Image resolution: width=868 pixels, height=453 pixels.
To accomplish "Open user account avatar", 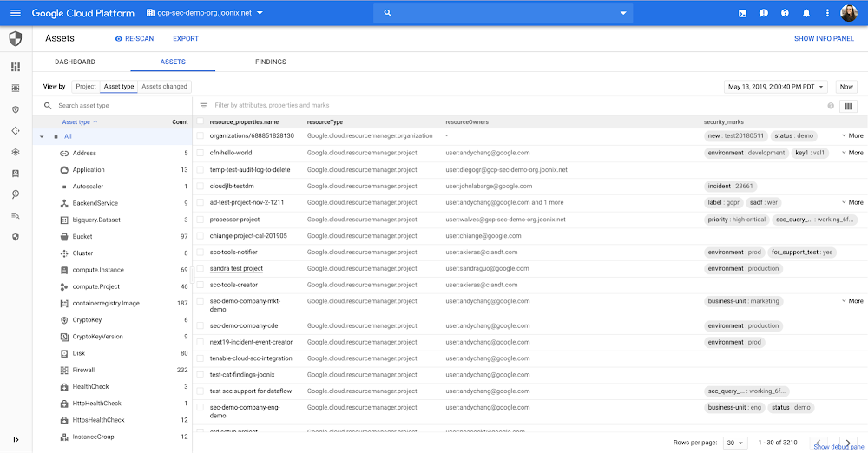I will (849, 13).
